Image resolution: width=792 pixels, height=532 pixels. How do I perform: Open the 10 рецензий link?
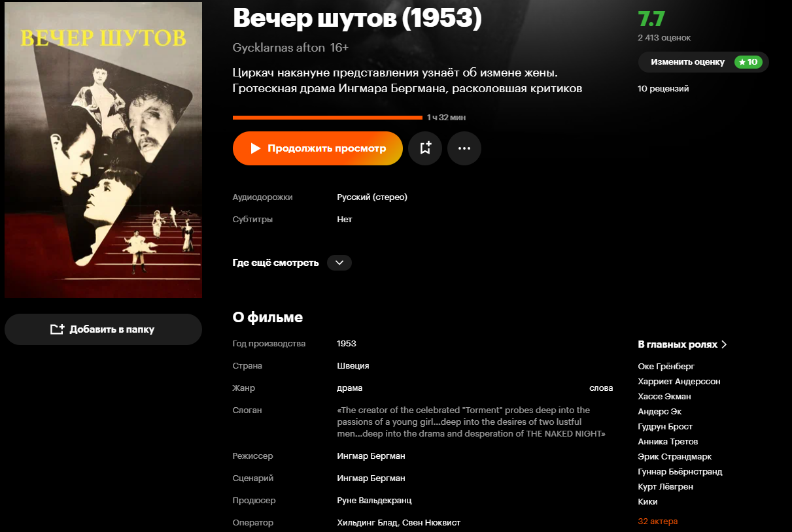(663, 89)
